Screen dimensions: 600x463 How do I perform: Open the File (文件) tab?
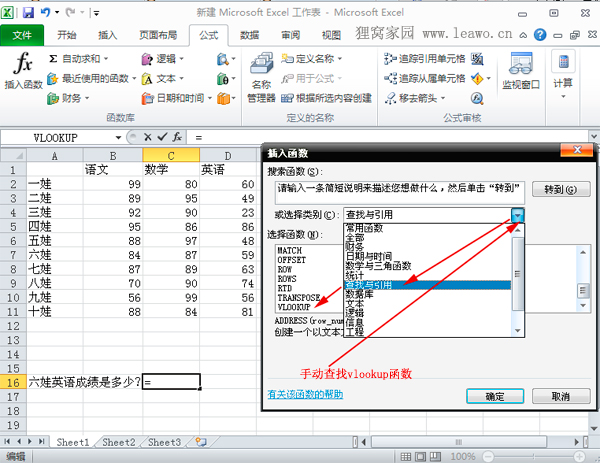tap(22, 35)
